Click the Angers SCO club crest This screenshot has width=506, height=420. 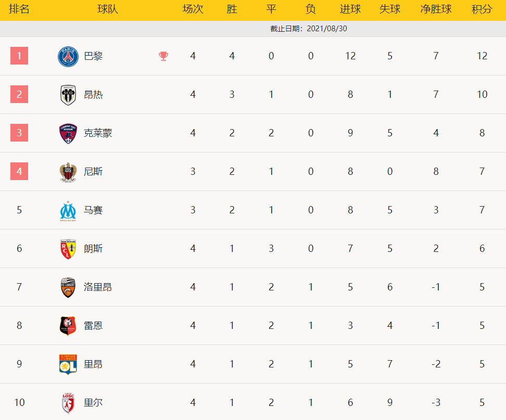click(x=68, y=95)
